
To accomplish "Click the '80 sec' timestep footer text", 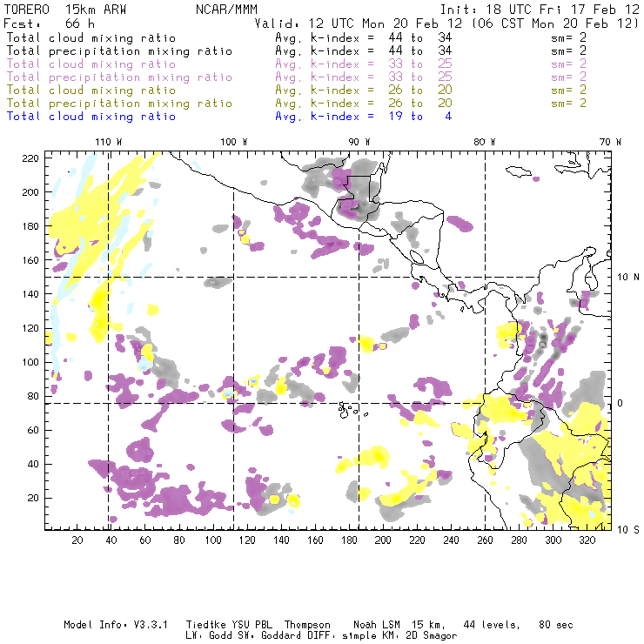I will pos(556,625).
